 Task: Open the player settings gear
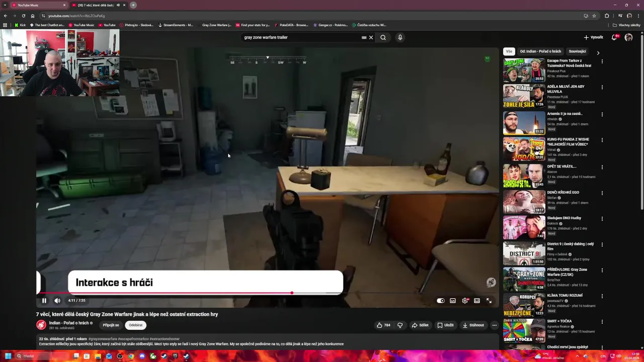(x=465, y=301)
